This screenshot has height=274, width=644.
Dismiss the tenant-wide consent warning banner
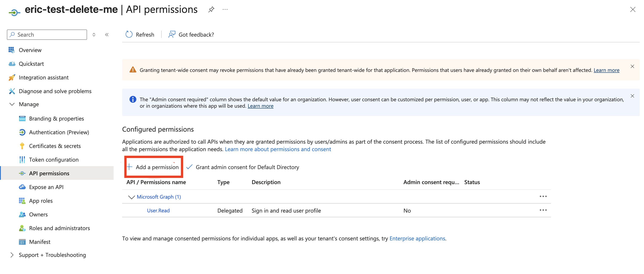click(x=632, y=66)
